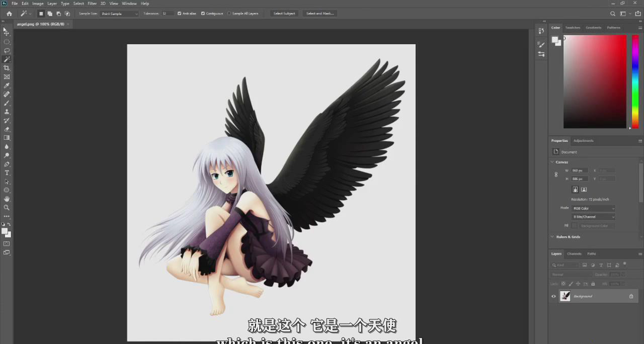Open the 8 Bits/Channel dropdown

click(594, 217)
